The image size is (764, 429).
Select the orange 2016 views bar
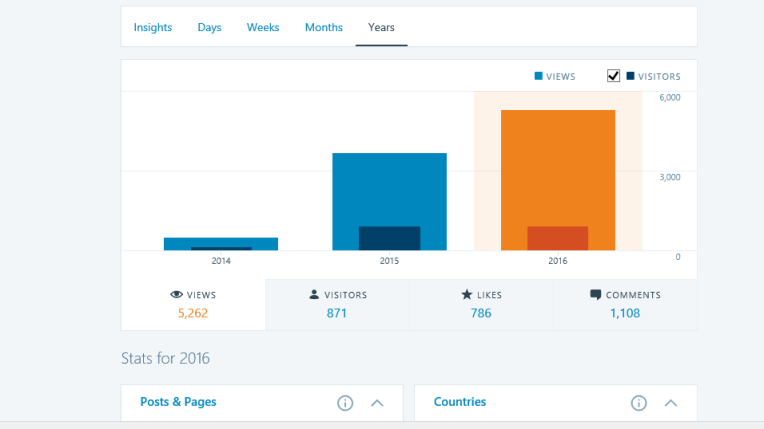point(557,165)
